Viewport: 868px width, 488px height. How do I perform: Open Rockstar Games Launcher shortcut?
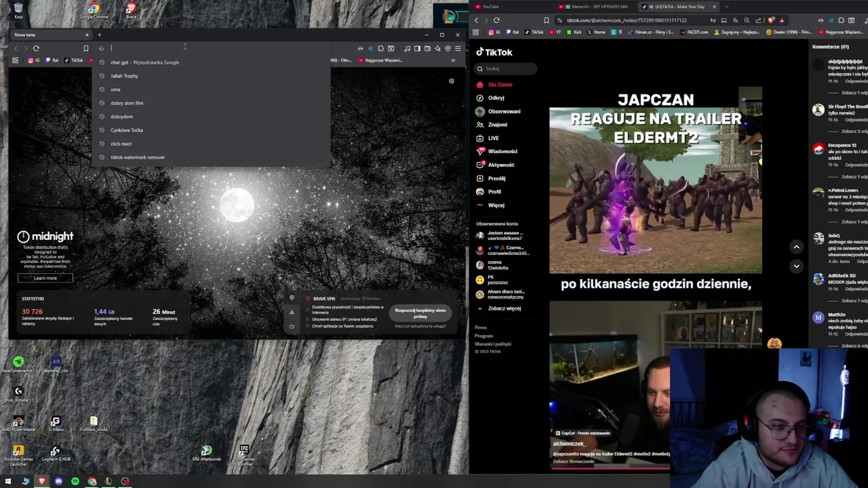18,456
